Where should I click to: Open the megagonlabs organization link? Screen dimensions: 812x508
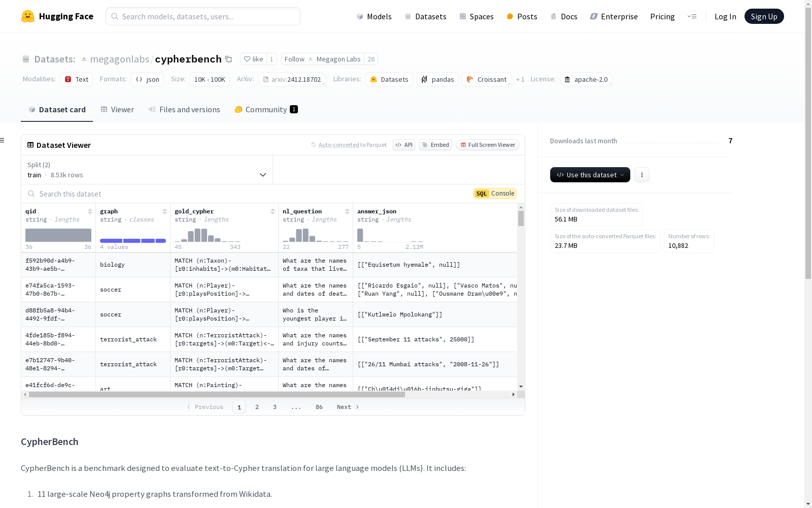coord(120,59)
